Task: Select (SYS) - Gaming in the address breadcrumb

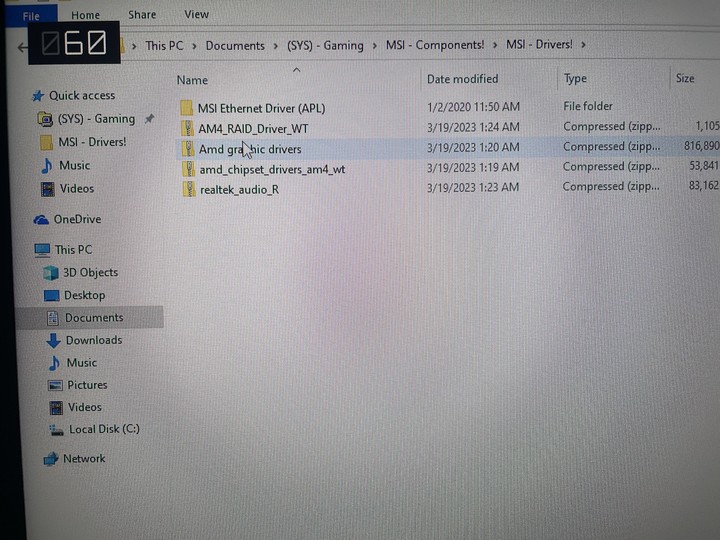Action: (x=325, y=45)
